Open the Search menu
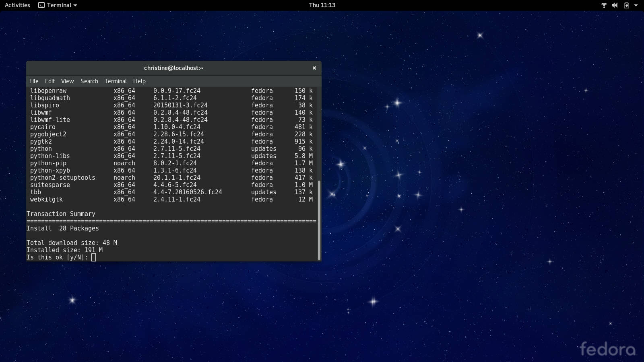This screenshot has width=644, height=362. point(89,81)
